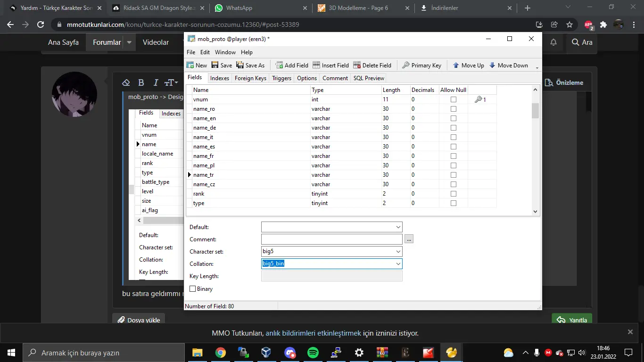Screen dimensions: 644x362
Task: Open the Default value dropdown
Action: [398, 227]
